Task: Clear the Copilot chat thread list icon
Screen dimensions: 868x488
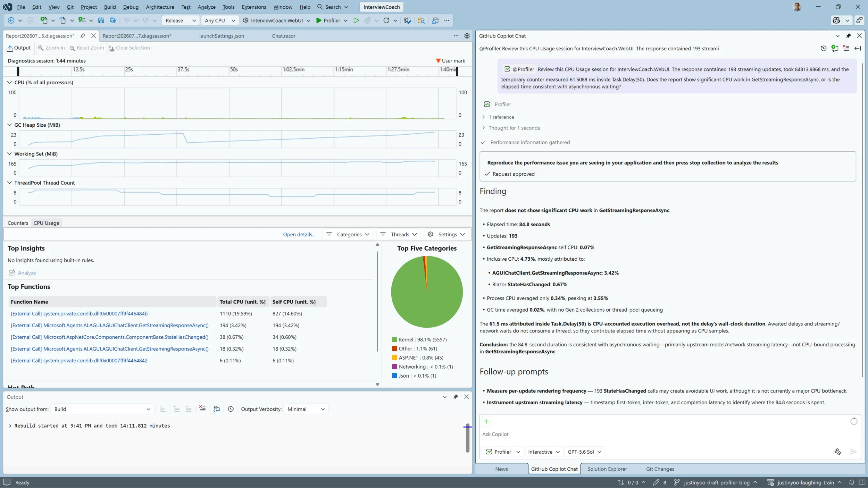Action: click(x=846, y=49)
